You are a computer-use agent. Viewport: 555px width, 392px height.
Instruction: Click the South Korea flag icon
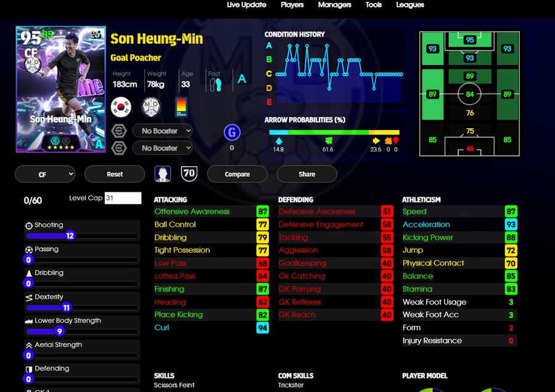click(x=121, y=107)
